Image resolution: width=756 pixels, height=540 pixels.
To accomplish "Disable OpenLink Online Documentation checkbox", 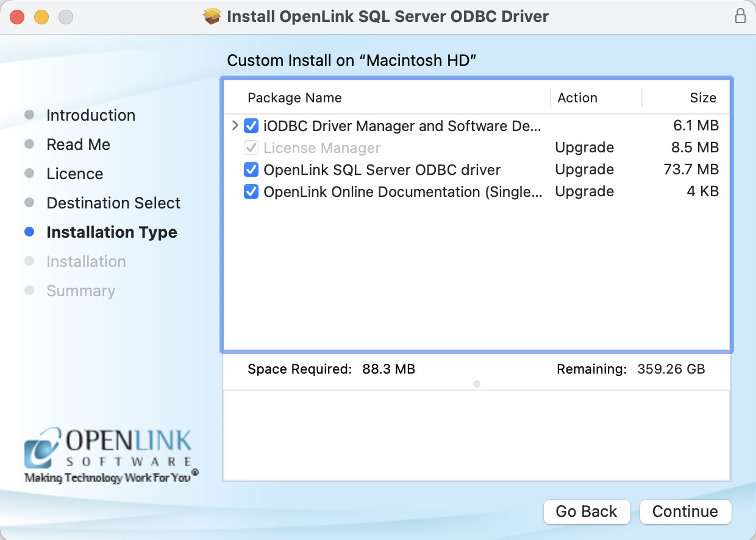I will 251,191.
